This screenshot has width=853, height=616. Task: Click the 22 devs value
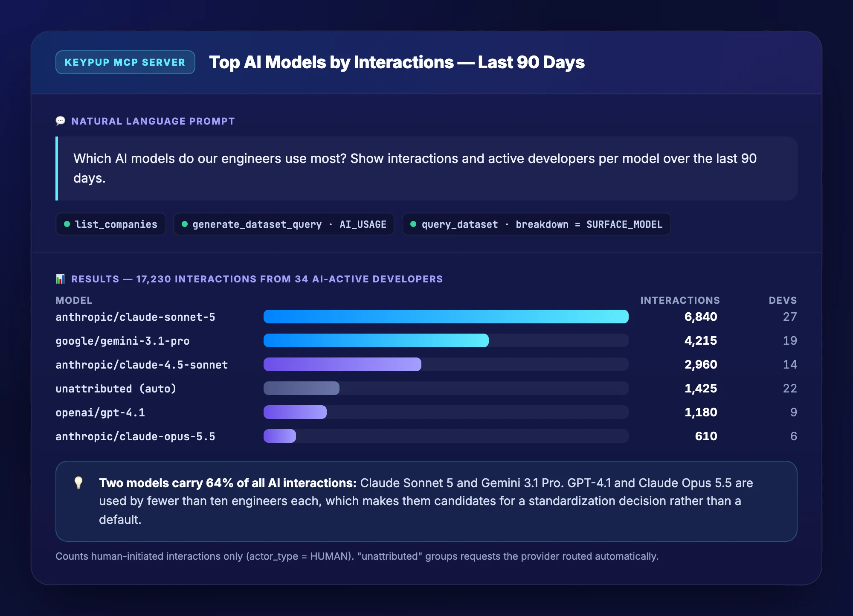click(x=790, y=388)
